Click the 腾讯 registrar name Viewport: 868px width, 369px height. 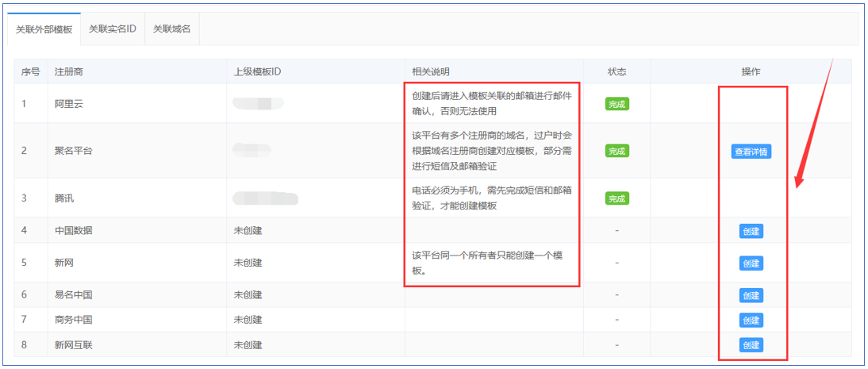coord(64,198)
